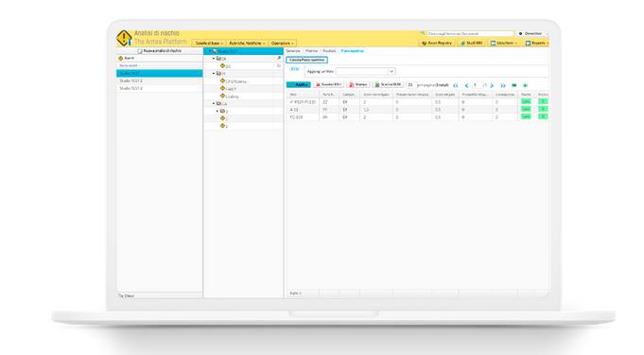Click the Scarica XLSX export button
This screenshot has height=355, width=644.
pyautogui.click(x=388, y=85)
